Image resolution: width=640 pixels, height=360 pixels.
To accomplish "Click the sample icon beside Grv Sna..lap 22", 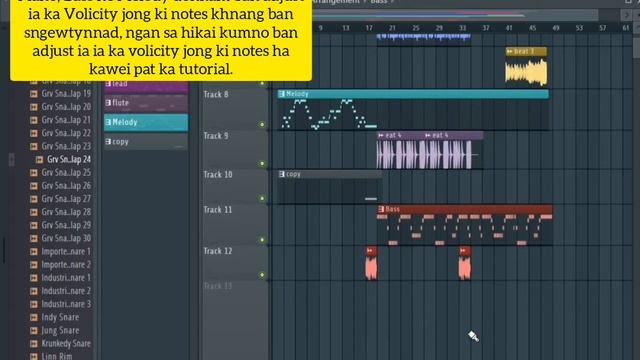I will [x=34, y=133].
